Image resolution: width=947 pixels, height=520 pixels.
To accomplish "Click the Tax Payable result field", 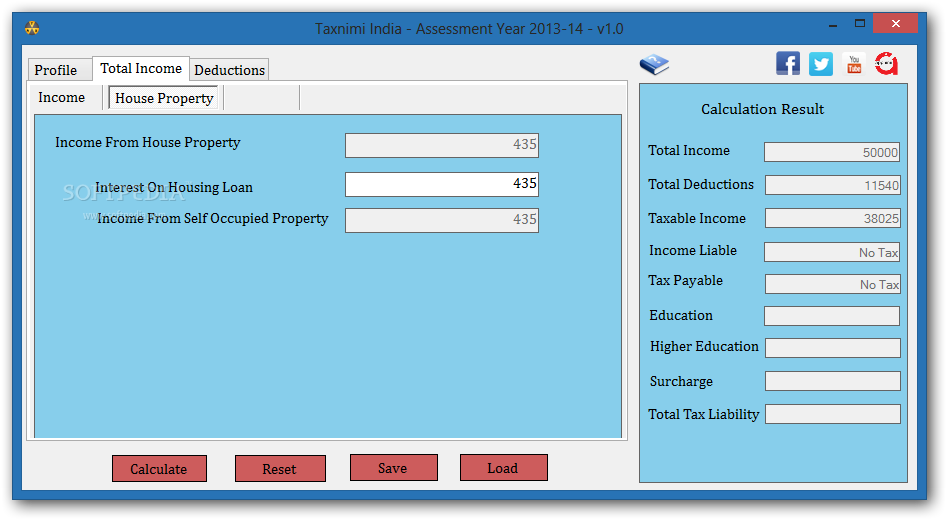I will 832,284.
